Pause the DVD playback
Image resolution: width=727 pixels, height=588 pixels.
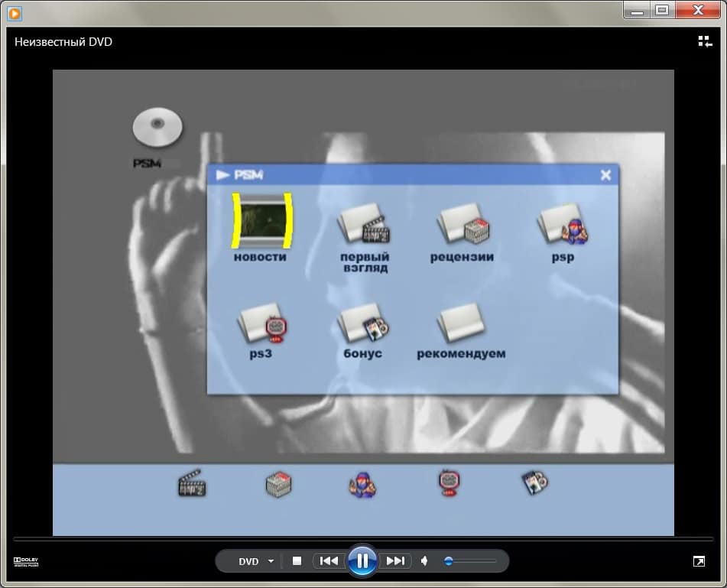tap(362, 560)
